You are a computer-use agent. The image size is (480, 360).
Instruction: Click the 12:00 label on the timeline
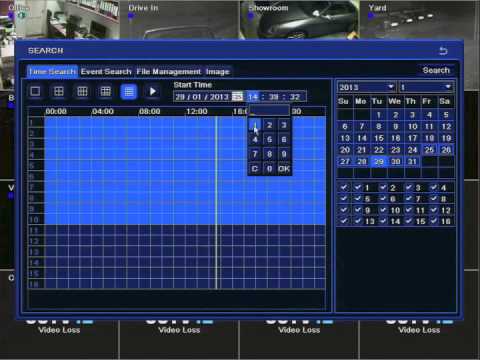click(197, 111)
